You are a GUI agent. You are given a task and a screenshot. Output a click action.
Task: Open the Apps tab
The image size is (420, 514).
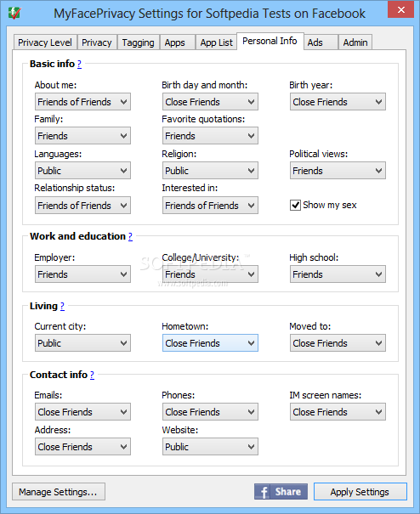point(177,42)
